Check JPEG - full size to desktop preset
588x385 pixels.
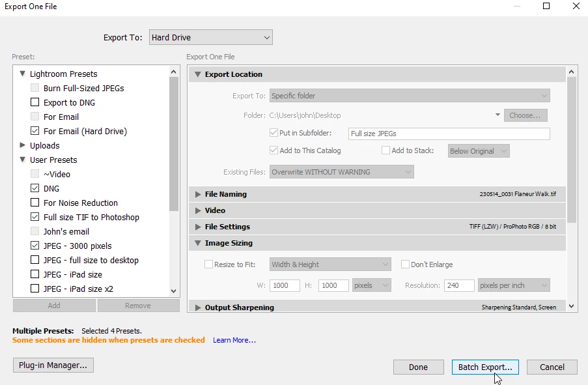coord(35,260)
